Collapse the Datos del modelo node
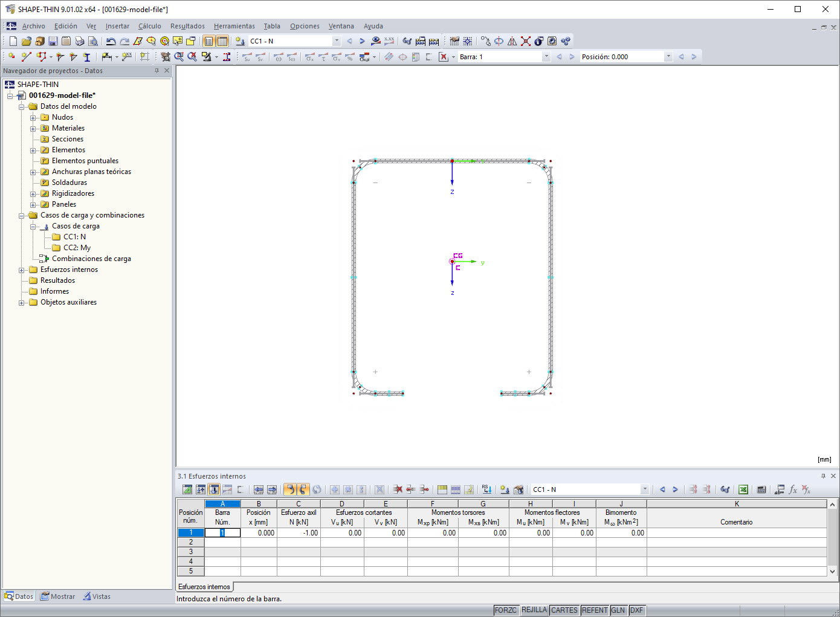The image size is (840, 617). point(22,107)
